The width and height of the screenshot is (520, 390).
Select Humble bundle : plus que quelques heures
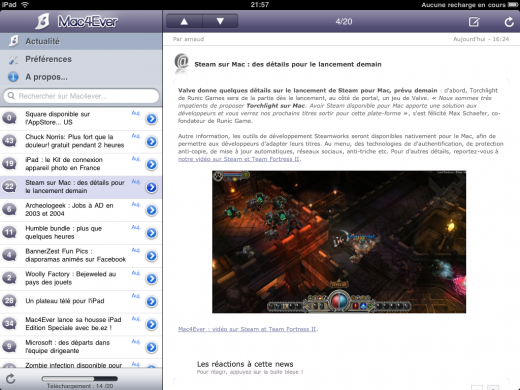click(64, 232)
